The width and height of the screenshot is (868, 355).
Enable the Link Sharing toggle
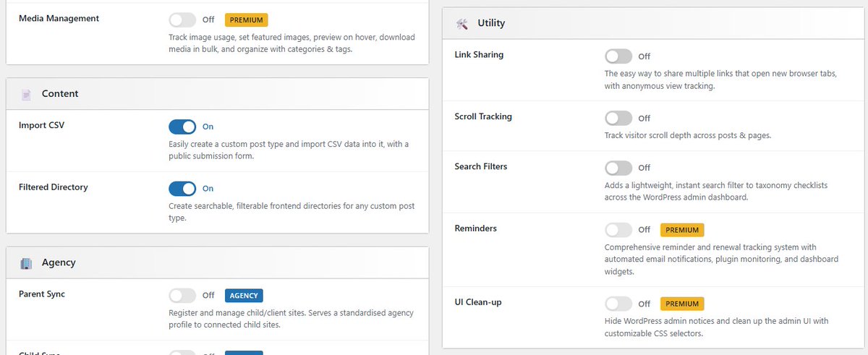(x=618, y=56)
